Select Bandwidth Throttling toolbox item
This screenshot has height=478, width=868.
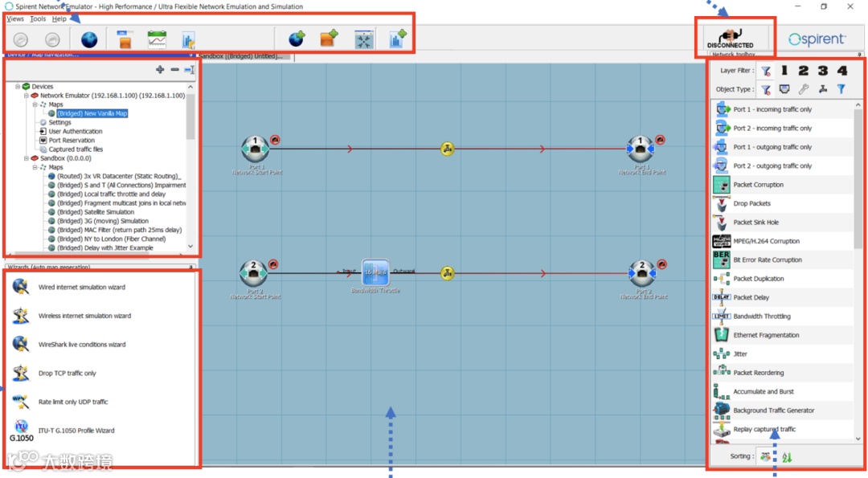[x=783, y=317]
